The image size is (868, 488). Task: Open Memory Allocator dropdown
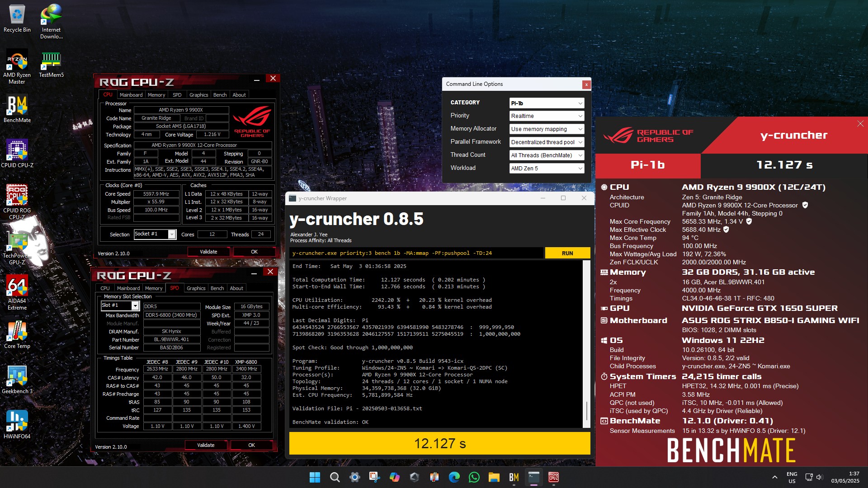[x=547, y=129]
